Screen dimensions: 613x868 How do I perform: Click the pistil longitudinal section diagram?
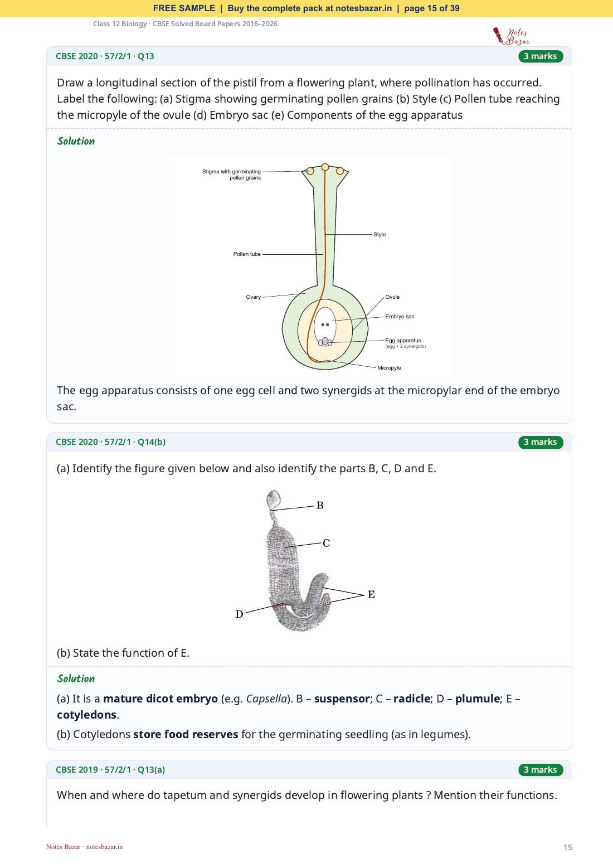click(x=309, y=266)
